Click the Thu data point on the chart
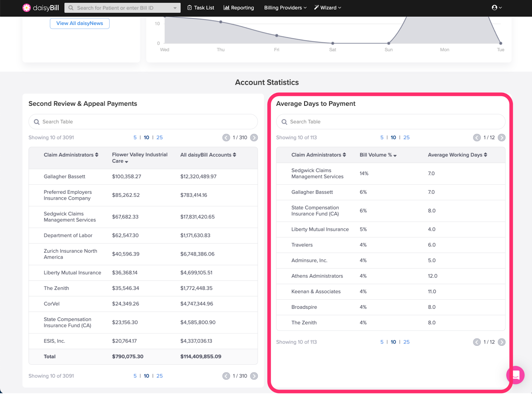Image resolution: width=532 pixels, height=404 pixels. pos(221,22)
